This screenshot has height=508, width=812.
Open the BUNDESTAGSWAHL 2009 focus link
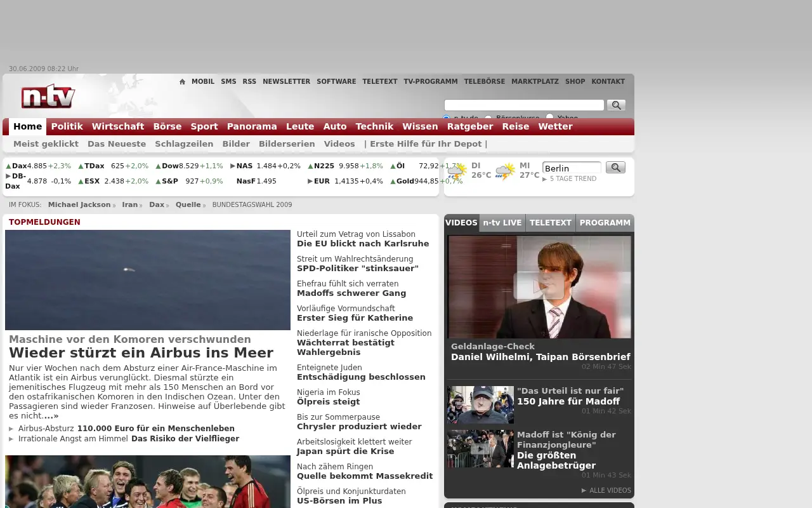pos(252,205)
